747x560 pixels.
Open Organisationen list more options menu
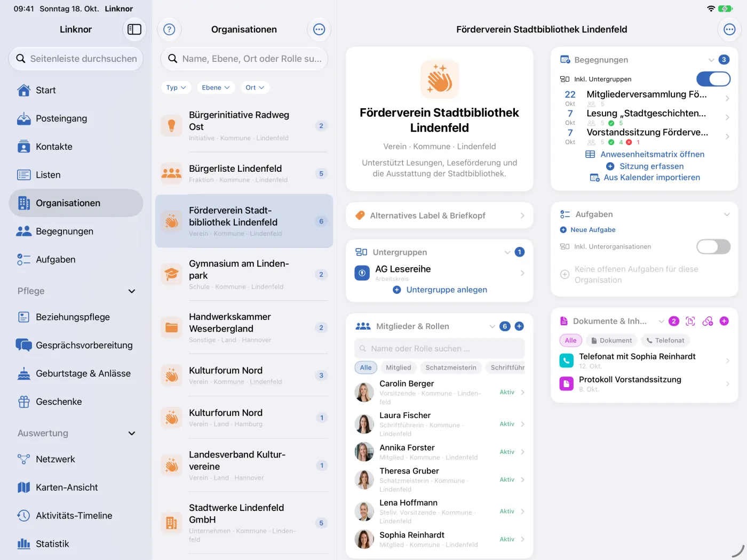tap(319, 29)
